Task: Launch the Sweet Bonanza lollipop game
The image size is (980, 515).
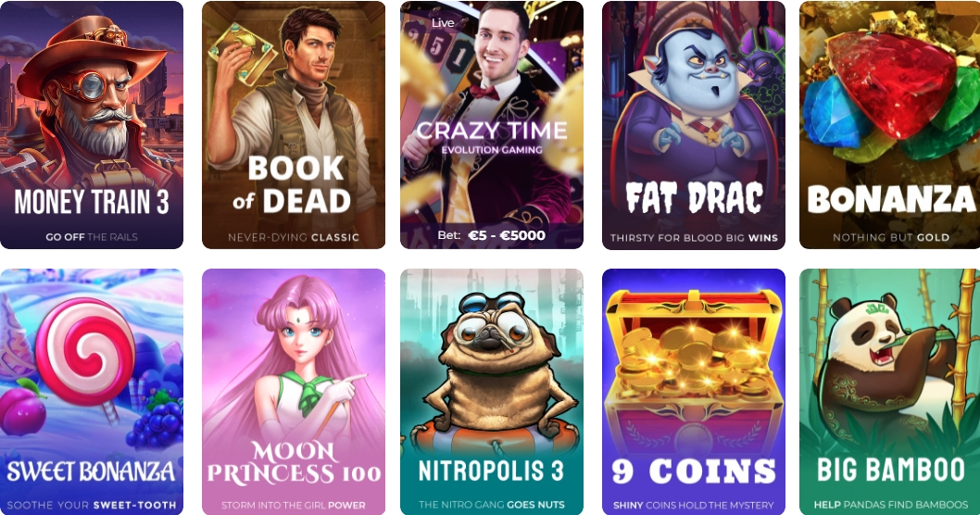Action: 92,392
